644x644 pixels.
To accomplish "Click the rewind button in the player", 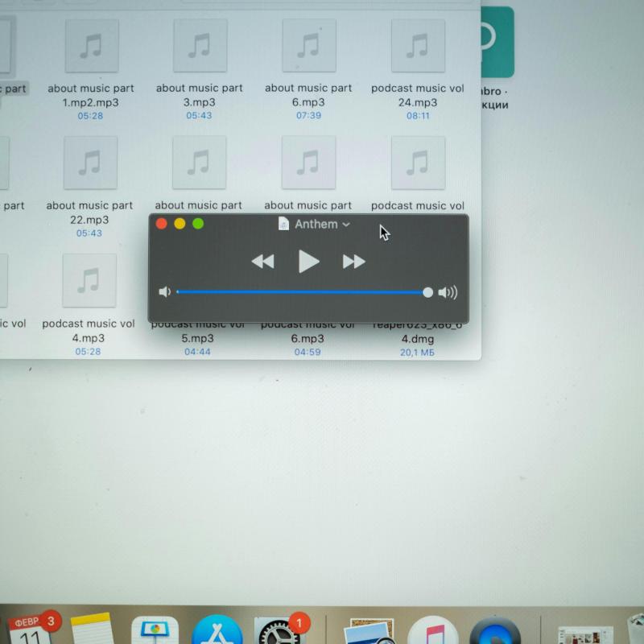I will point(262,261).
